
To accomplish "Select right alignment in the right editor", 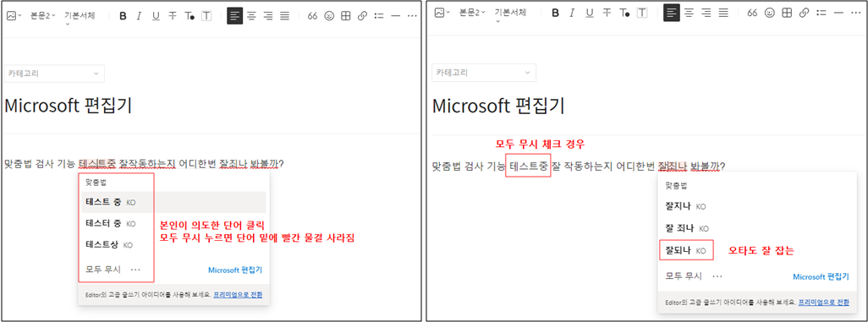I will [x=706, y=13].
